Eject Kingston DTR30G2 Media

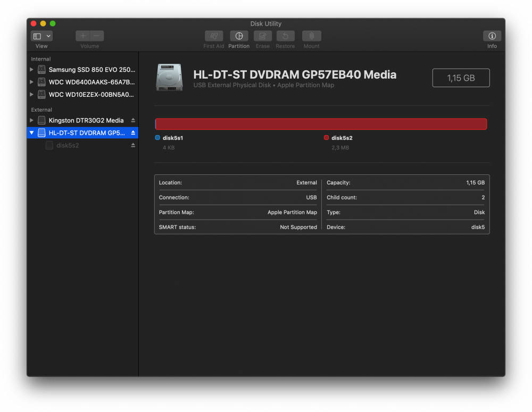(133, 120)
